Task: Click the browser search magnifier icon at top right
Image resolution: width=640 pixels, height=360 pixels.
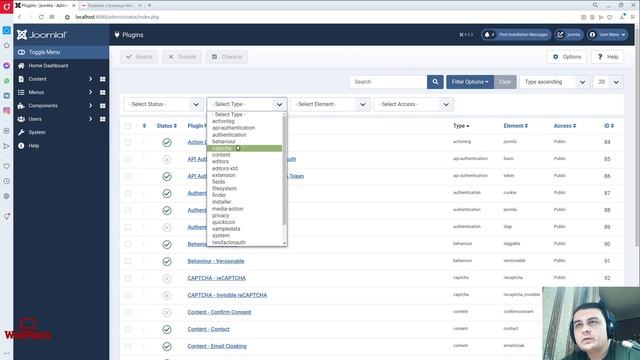Action: click(x=595, y=5)
